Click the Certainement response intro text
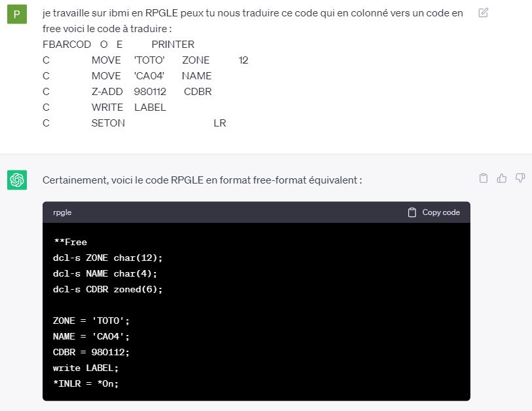The height and width of the screenshot is (411, 532). pos(202,180)
